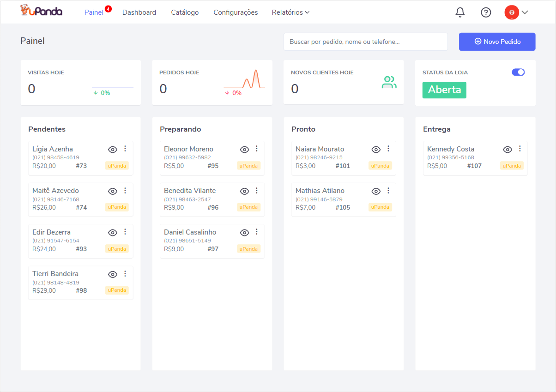
Task: Open Configurações in the top navigation
Action: pyautogui.click(x=236, y=12)
